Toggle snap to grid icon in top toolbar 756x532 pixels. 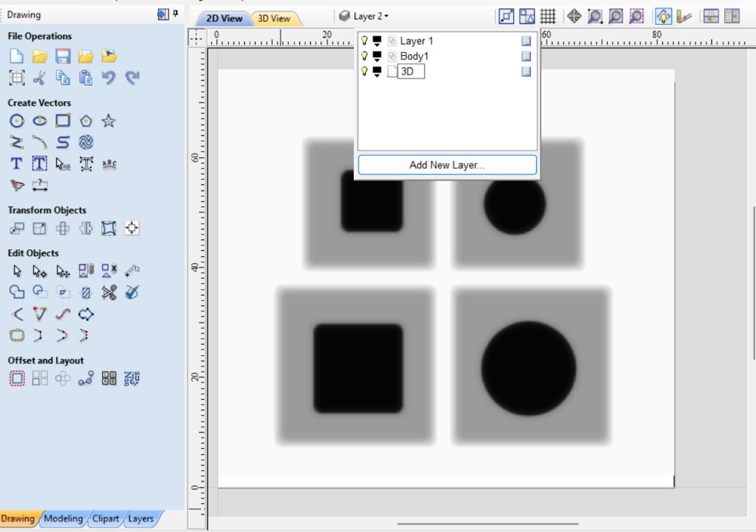tap(547, 17)
